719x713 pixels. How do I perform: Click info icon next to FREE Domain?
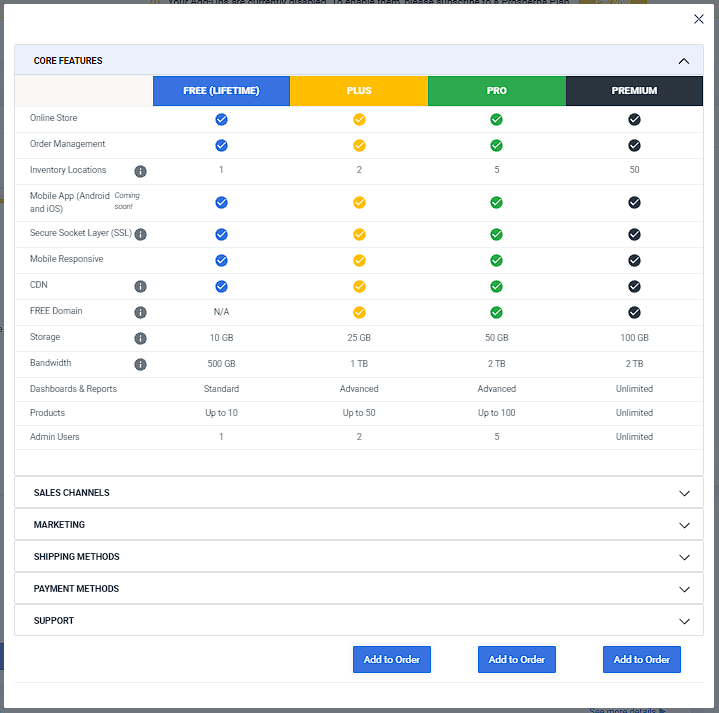point(140,313)
